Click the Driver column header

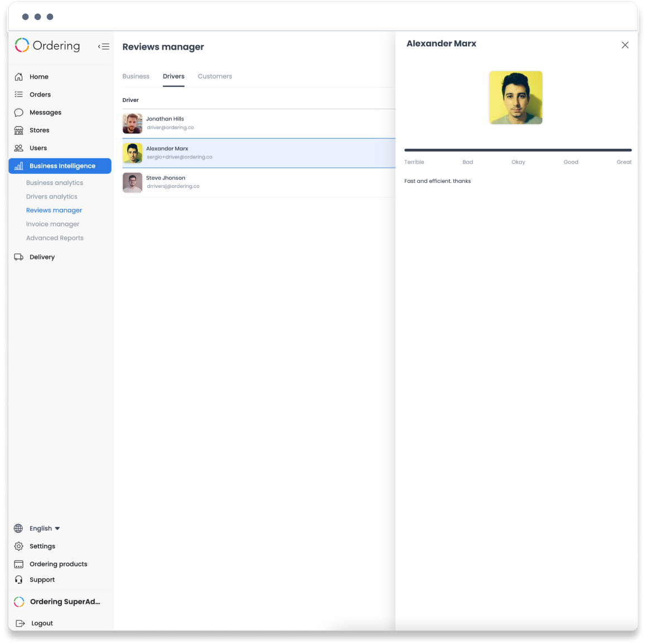[131, 100]
